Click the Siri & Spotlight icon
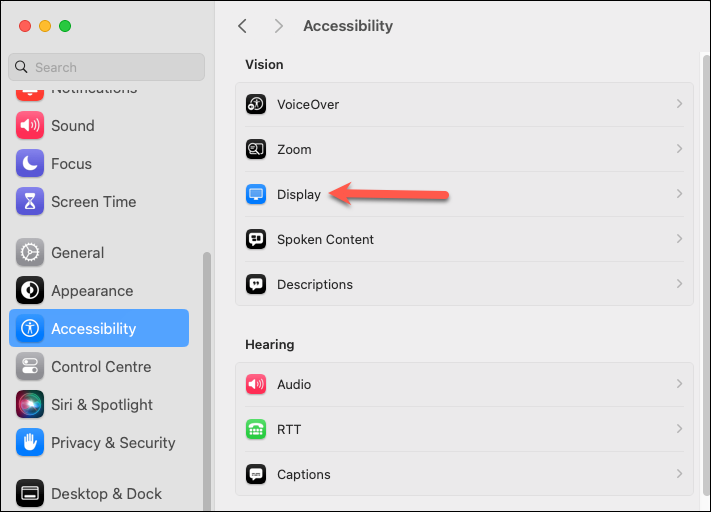Screen dimensions: 711x512 pos(30,404)
